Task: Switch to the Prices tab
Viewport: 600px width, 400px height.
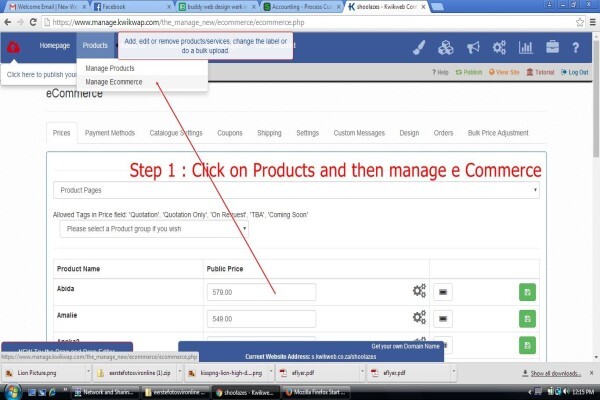Action: (62, 133)
